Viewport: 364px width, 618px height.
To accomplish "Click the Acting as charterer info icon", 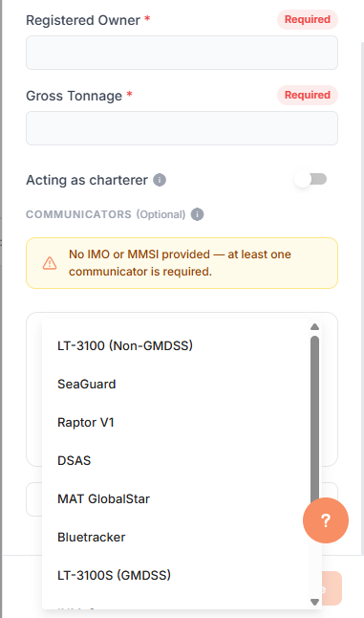I will pos(160,180).
